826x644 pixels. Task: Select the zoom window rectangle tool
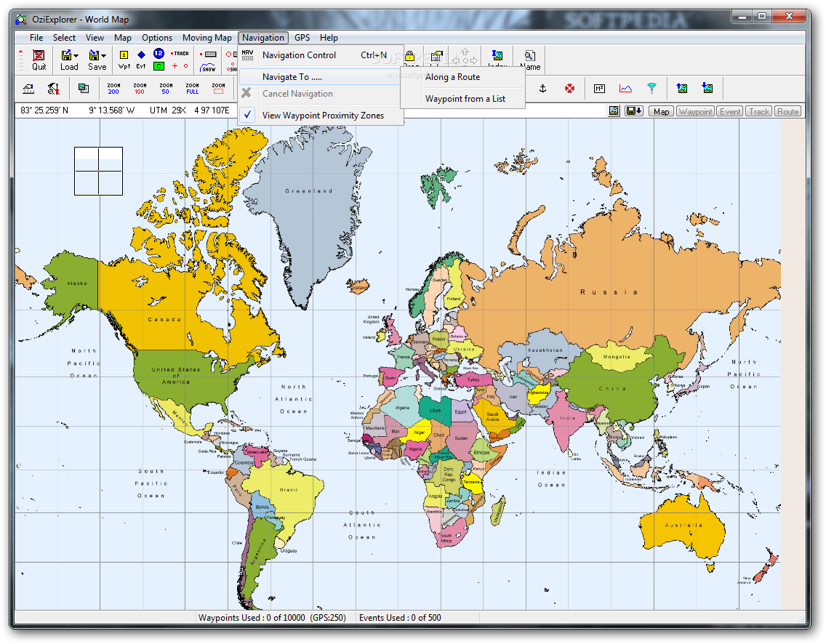click(219, 89)
